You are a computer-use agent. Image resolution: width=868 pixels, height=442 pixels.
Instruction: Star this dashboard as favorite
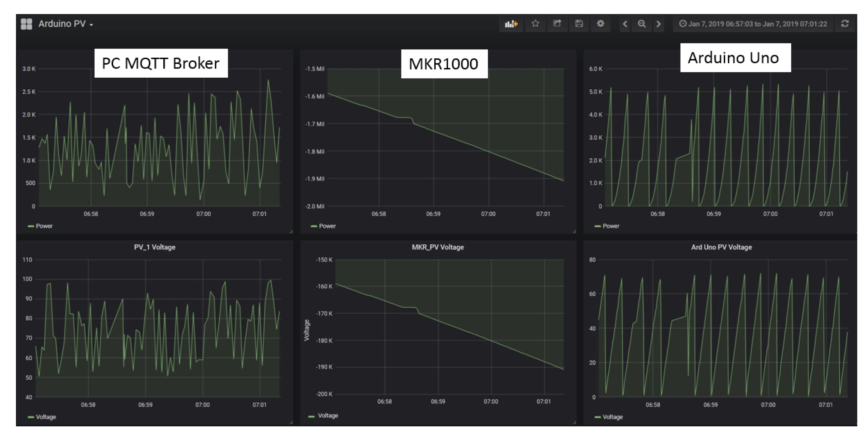(x=535, y=23)
